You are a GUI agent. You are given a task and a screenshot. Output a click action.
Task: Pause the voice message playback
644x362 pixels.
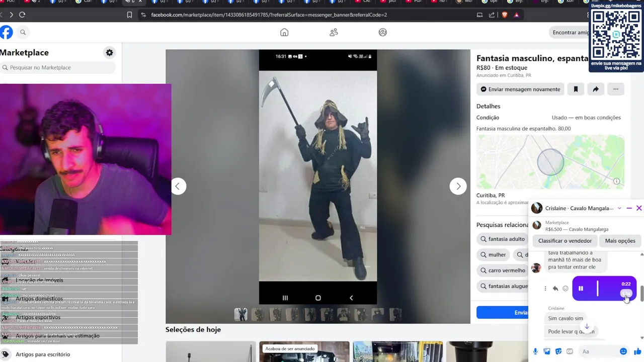tap(581, 289)
